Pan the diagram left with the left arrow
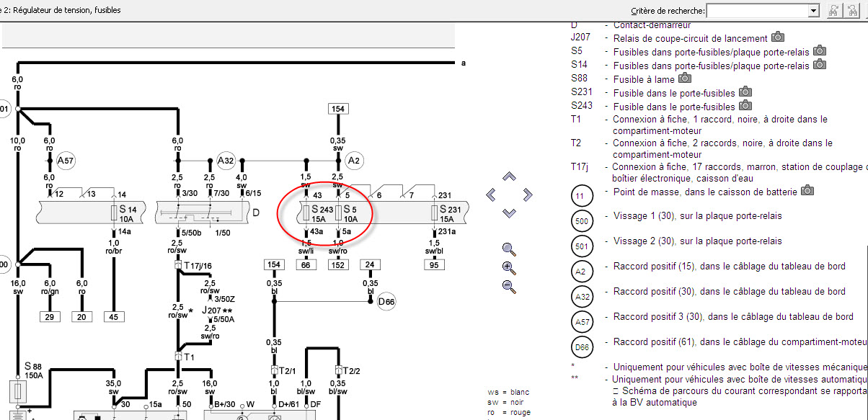This screenshot has width=868, height=420. [x=491, y=195]
